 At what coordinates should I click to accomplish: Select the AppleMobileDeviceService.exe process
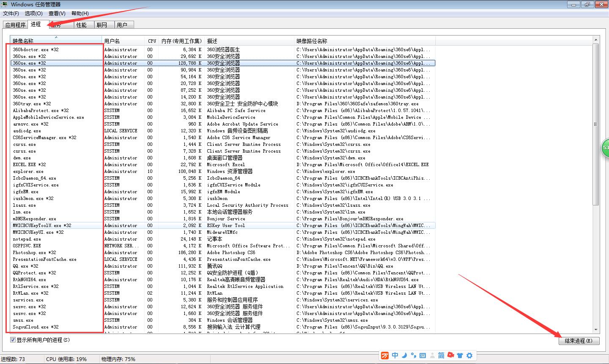pos(223,117)
